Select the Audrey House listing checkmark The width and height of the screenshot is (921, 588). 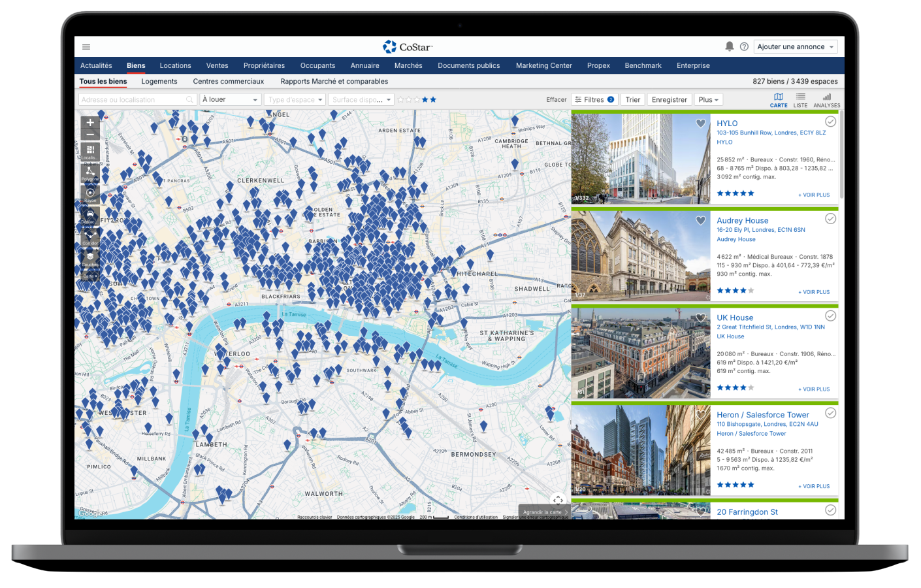point(830,219)
